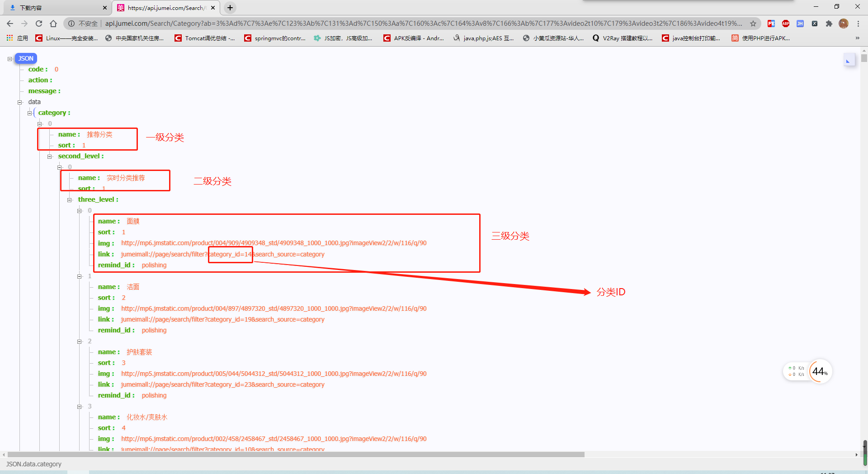Click the 化妆水/爽肤水 name value
868x474 pixels.
coord(147,417)
